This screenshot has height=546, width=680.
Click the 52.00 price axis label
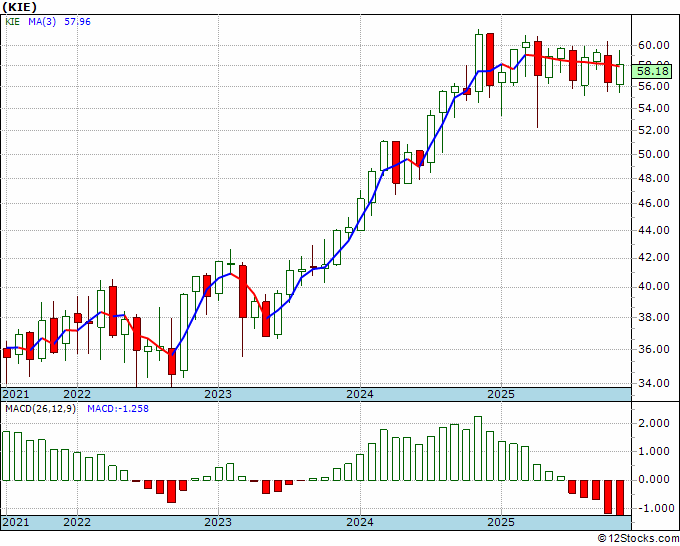[x=653, y=130]
